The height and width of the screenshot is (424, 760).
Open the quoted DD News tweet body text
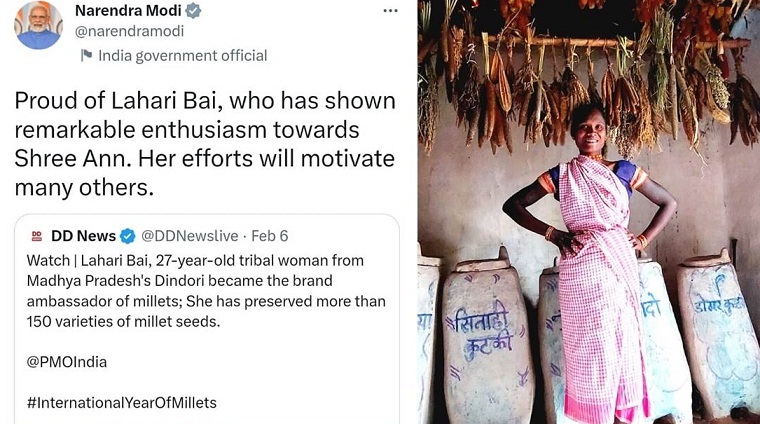206,290
